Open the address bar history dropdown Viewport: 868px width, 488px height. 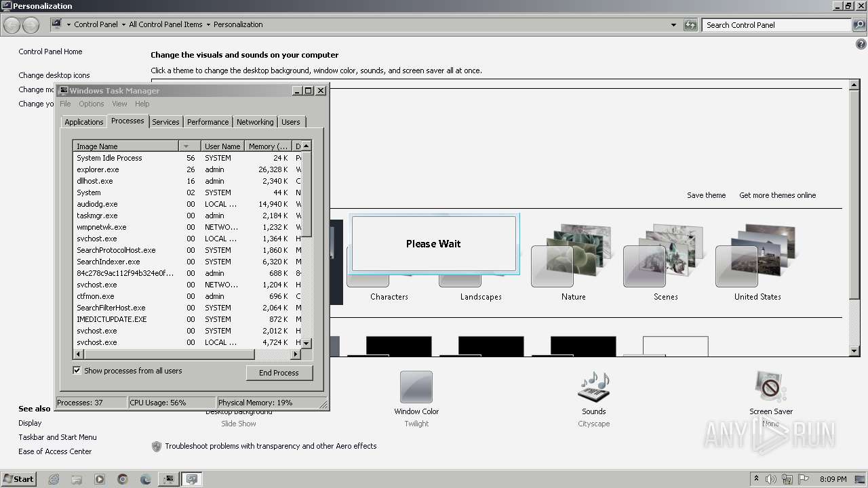(673, 25)
